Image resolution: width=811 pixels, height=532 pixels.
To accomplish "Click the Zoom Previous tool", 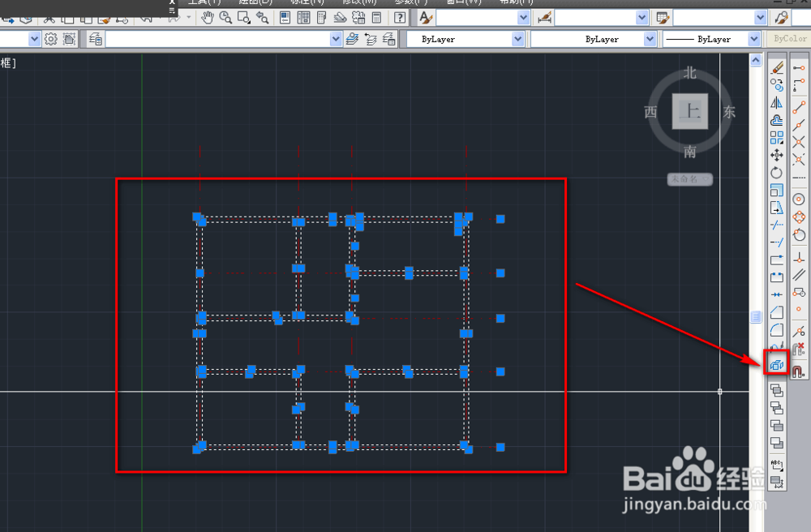I will tap(262, 18).
